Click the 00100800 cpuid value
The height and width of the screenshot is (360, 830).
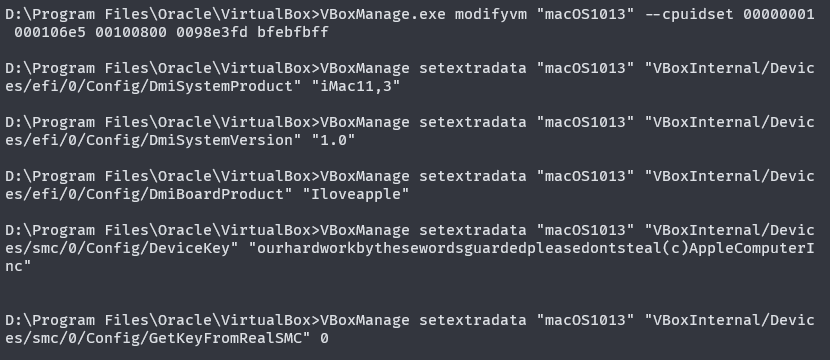pos(131,32)
